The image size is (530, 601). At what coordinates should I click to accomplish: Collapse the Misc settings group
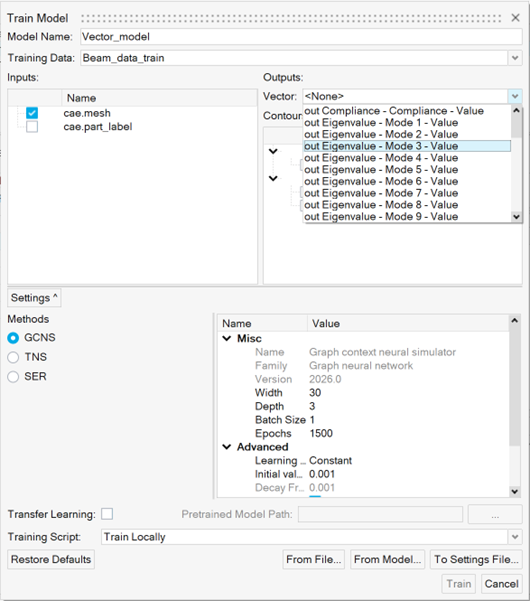227,338
